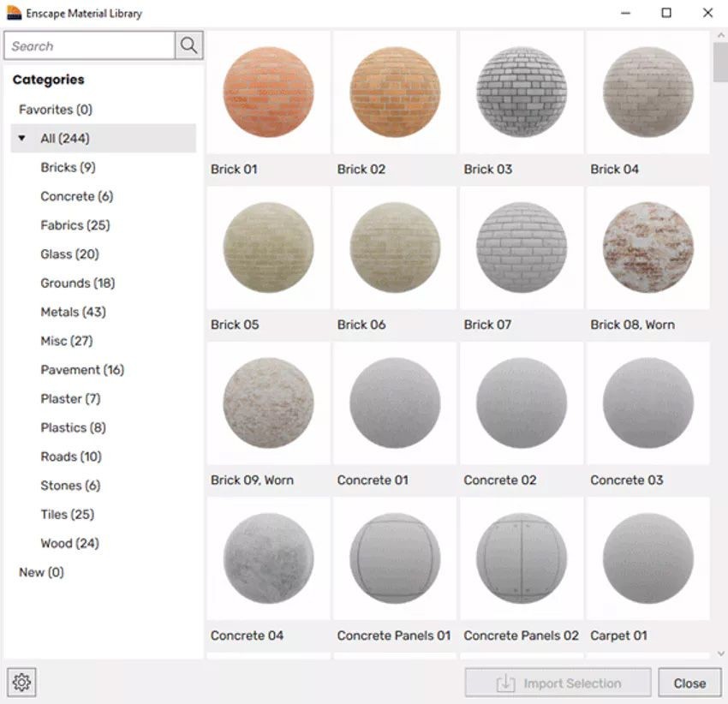Select the Brick 03 material sphere
The image size is (728, 704).
(x=521, y=92)
